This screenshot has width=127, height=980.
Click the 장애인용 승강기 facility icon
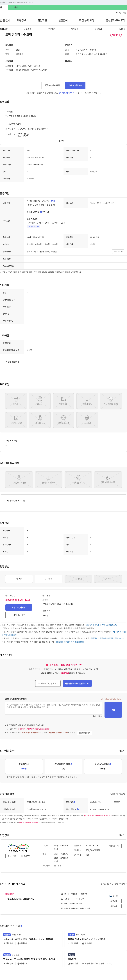49,477
